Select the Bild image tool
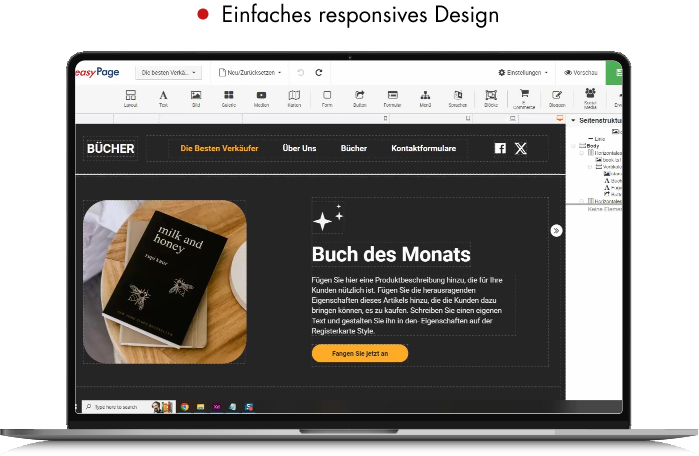The height and width of the screenshot is (456, 699). tap(196, 99)
